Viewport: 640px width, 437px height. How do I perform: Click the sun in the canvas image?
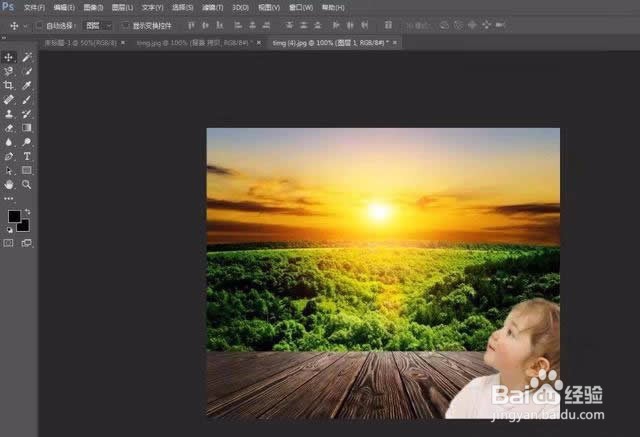379,211
